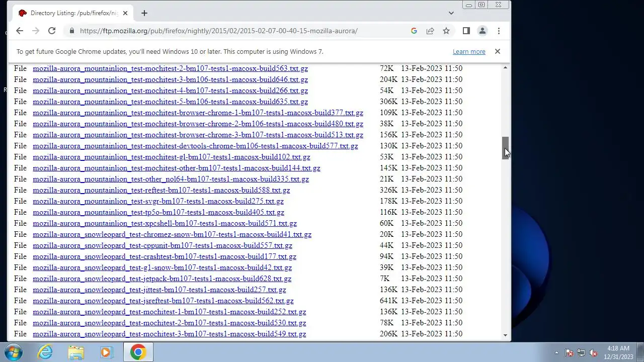Open snowleopard cppunit build557 file
Screen dimensions: 644x362
163,245
